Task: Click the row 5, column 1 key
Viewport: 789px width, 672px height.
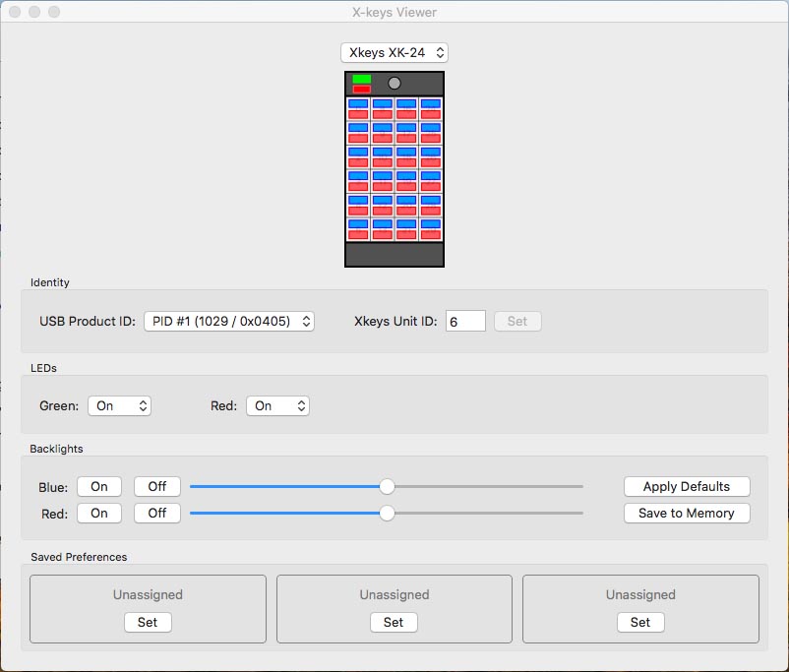Action: 358,206
